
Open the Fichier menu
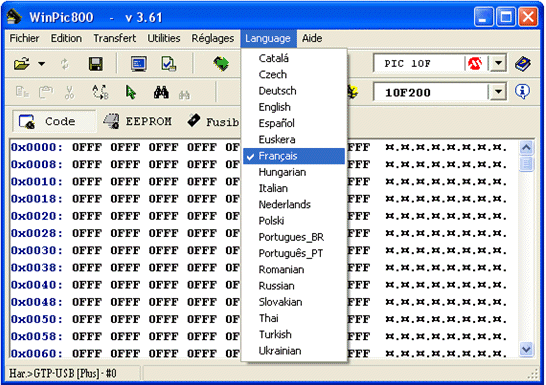[24, 38]
